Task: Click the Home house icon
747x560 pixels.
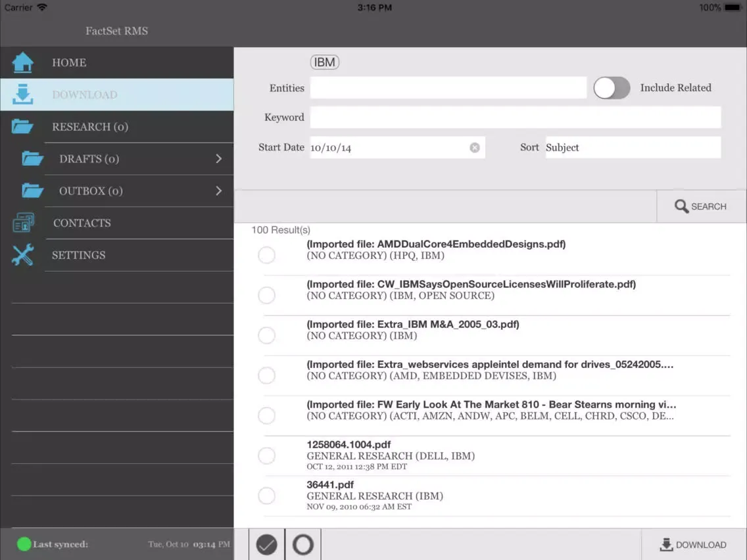Action: 22,62
